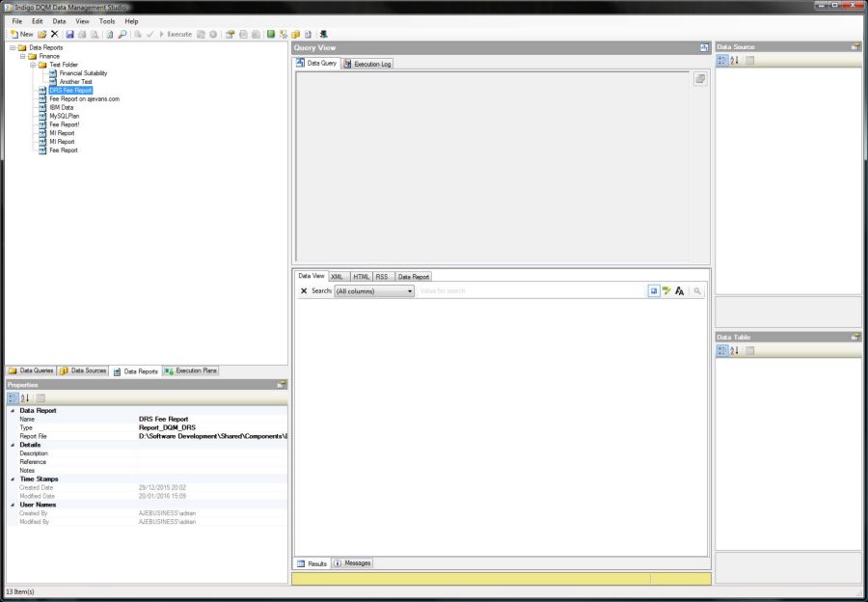Click the blue Save disk icon
The width and height of the screenshot is (868, 602).
[69, 34]
